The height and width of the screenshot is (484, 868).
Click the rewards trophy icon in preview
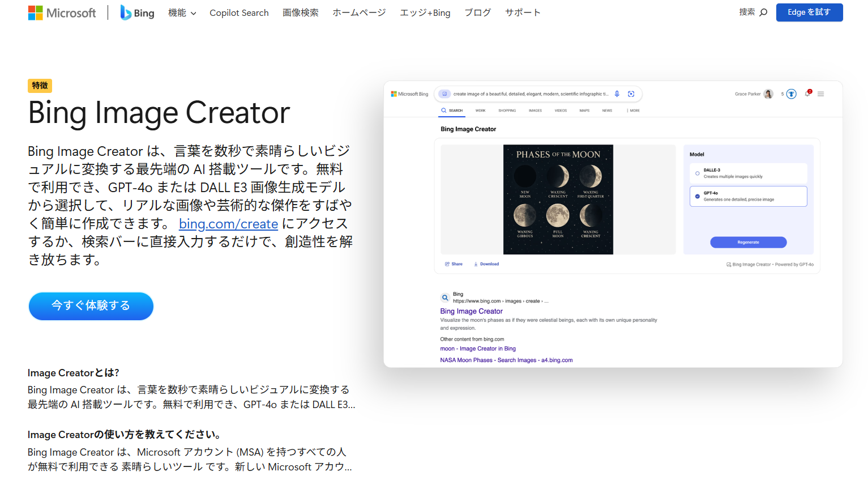pyautogui.click(x=792, y=94)
